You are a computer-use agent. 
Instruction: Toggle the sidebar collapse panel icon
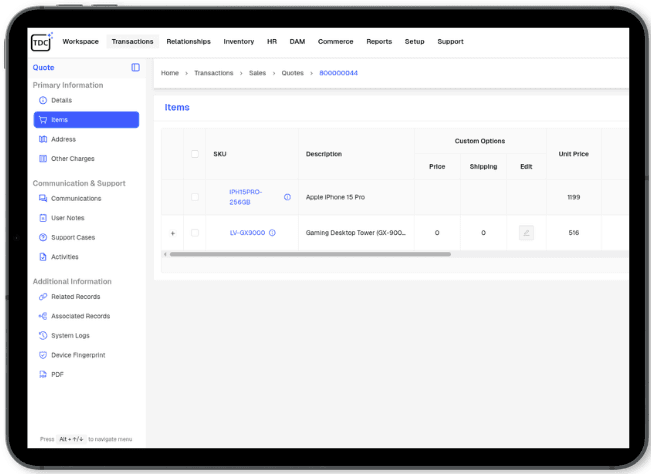[x=135, y=67]
